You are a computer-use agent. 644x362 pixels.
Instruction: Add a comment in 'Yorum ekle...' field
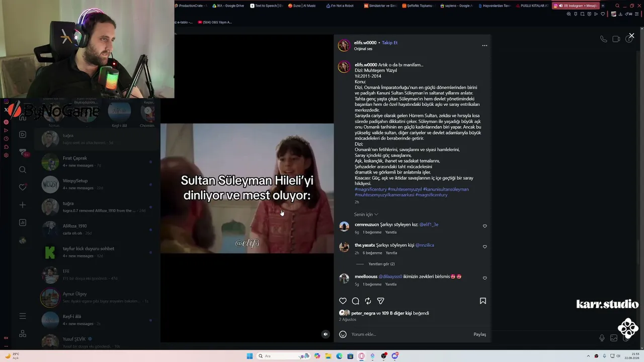click(x=410, y=334)
